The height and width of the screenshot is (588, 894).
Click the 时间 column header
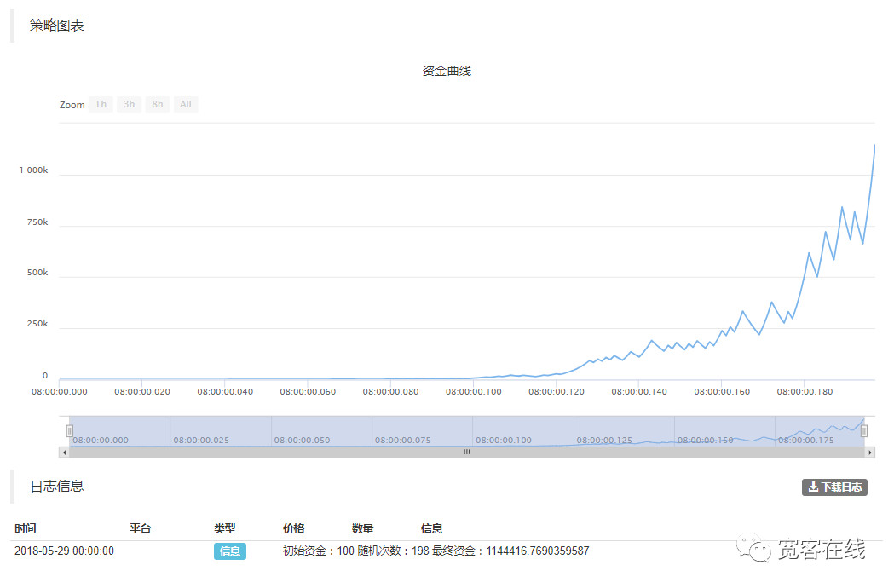(26, 529)
